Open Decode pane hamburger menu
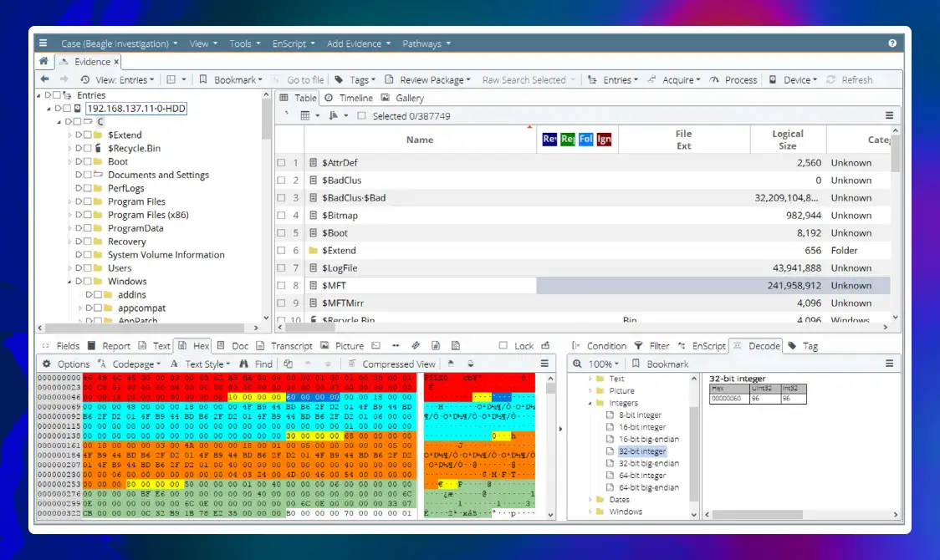This screenshot has height=560, width=940. point(890,364)
